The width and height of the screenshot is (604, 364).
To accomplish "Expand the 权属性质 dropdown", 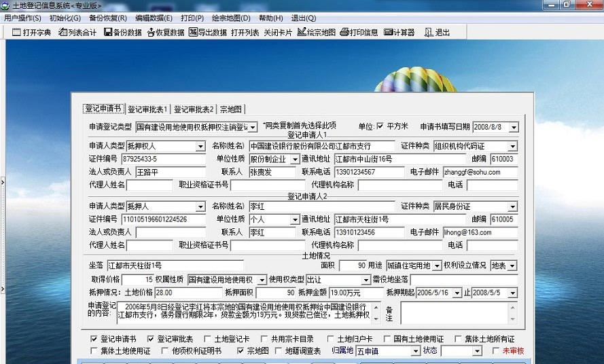I will pyautogui.click(x=262, y=280).
